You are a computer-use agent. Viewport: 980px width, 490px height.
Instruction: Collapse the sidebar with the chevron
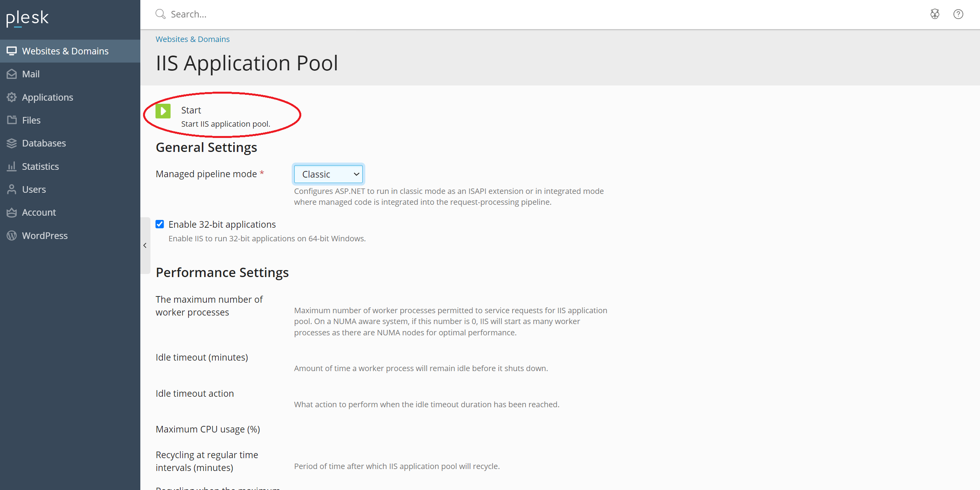[145, 246]
